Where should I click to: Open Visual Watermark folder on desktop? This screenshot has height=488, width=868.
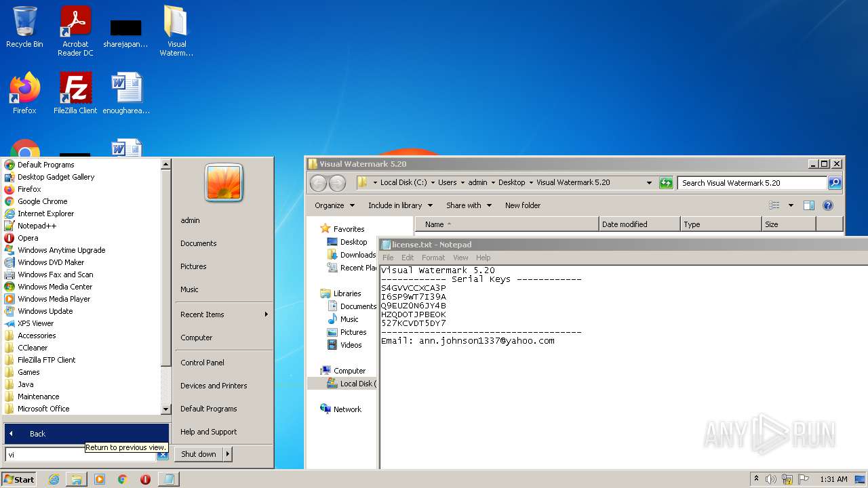176,31
